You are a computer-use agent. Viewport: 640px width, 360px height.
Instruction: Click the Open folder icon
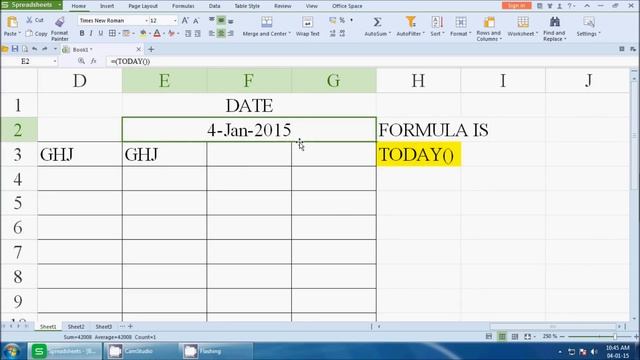pyautogui.click(x=5, y=49)
